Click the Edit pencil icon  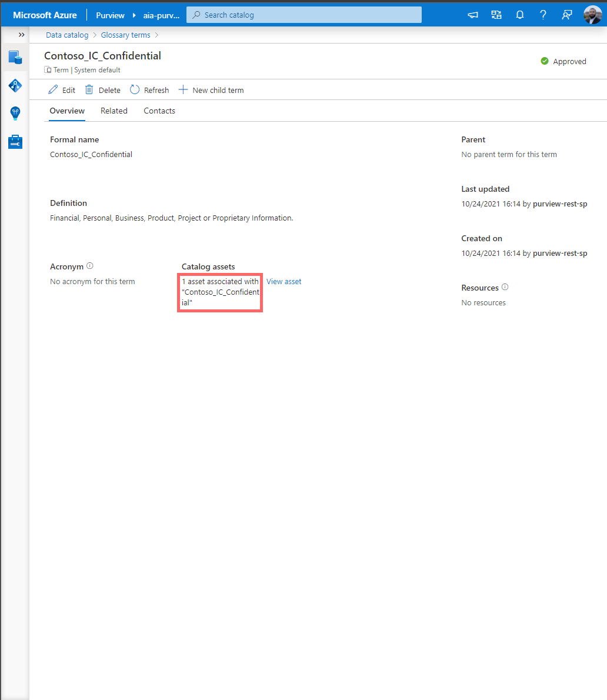click(53, 90)
